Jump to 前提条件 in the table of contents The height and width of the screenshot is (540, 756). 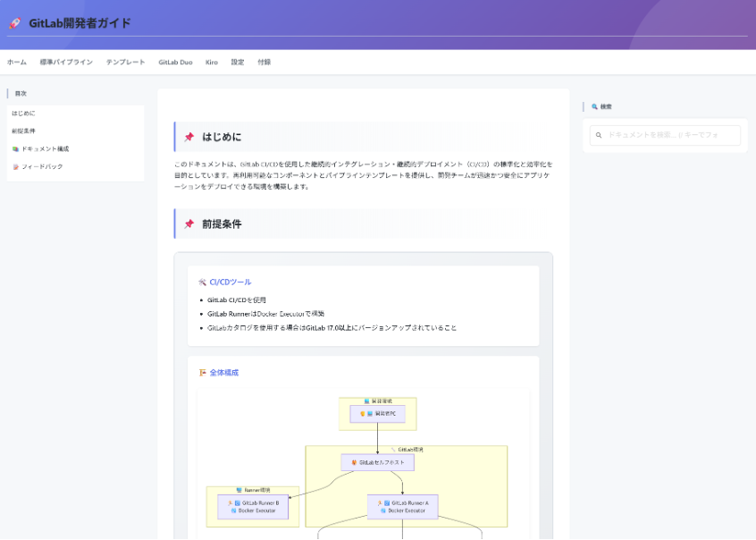(x=23, y=131)
